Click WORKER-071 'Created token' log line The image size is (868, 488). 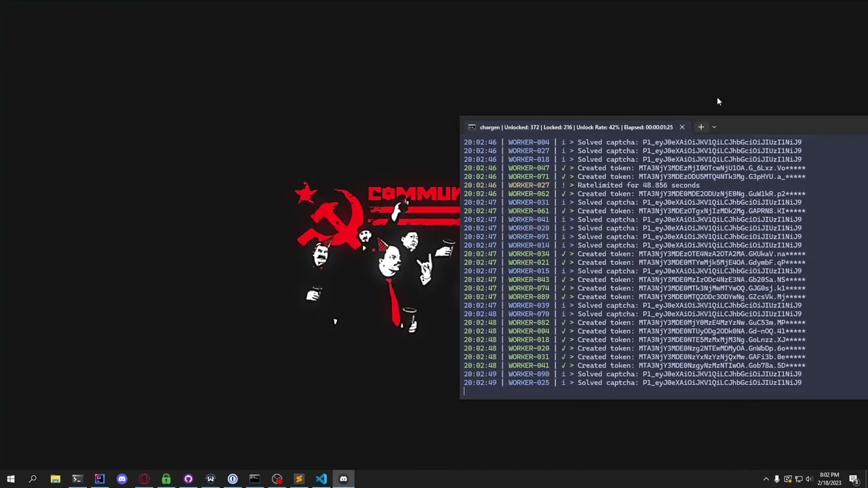tap(635, 176)
